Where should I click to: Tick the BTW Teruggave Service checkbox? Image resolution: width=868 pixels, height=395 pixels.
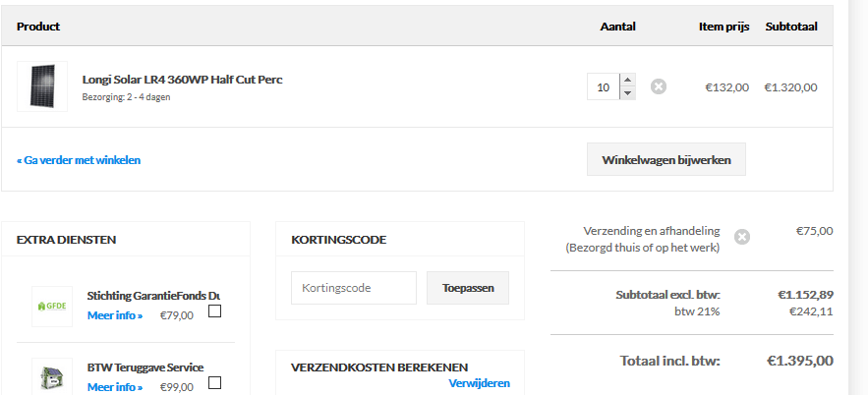point(214,383)
